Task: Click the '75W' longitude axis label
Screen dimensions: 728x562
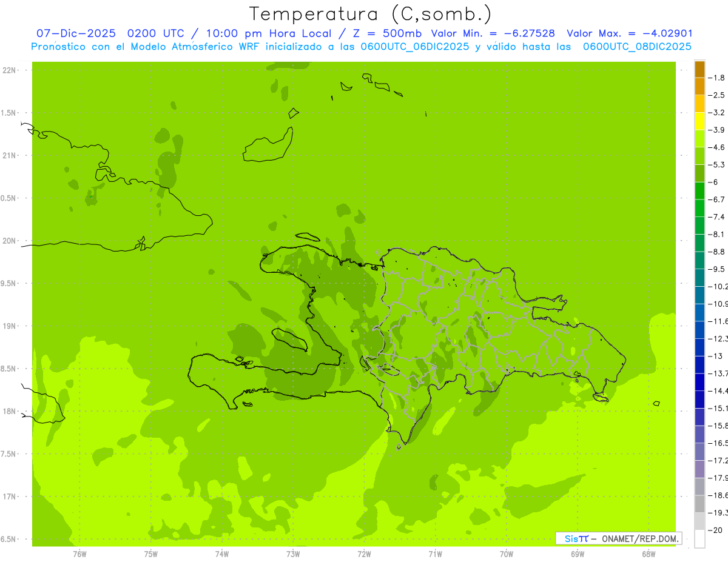Action: coord(150,554)
